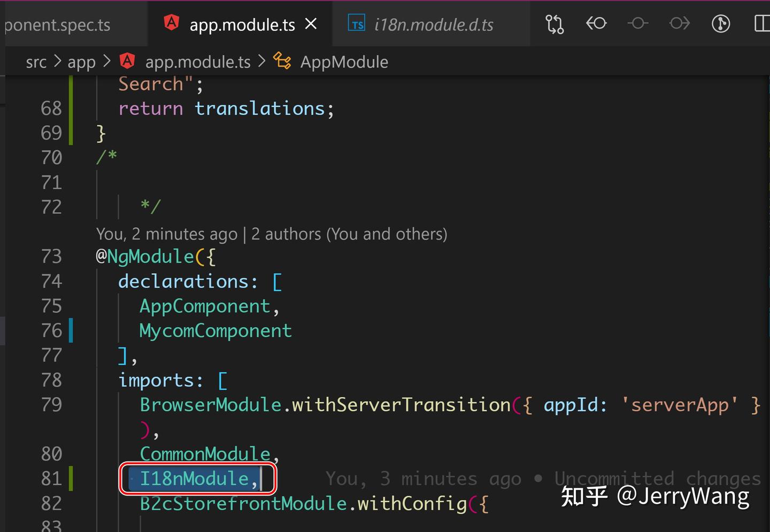Click the return keyword on line 68
This screenshot has width=770, height=532.
(x=150, y=109)
